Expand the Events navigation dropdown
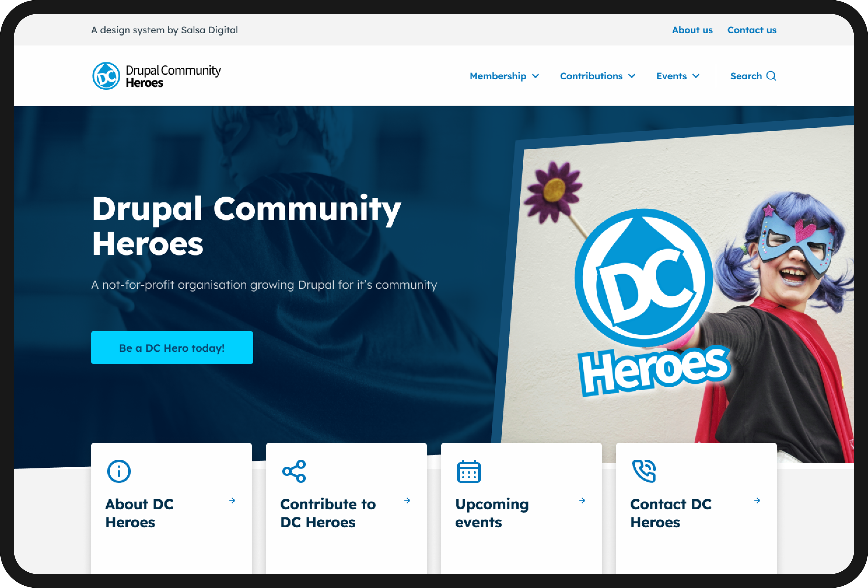Screen dimensions: 868x588 coord(678,76)
